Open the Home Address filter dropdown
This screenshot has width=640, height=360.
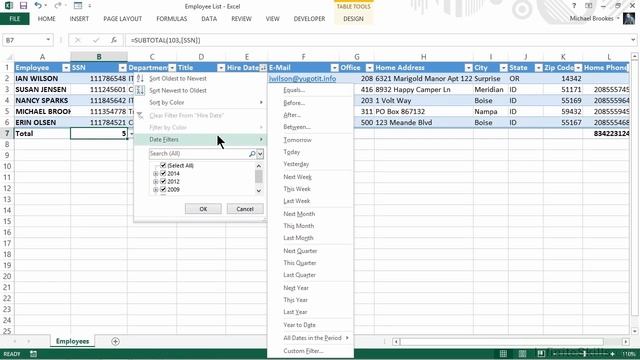(x=468, y=68)
